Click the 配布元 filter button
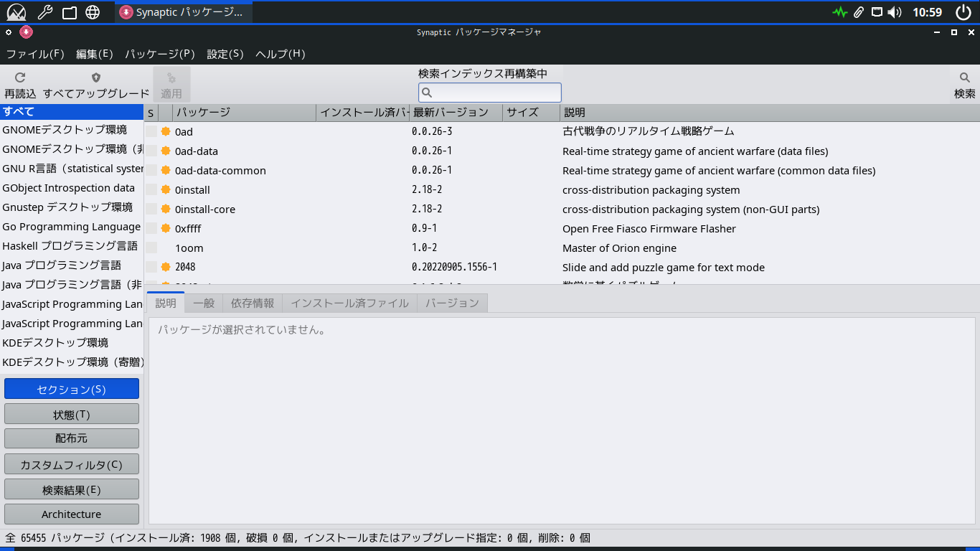The width and height of the screenshot is (980, 551). 72,438
